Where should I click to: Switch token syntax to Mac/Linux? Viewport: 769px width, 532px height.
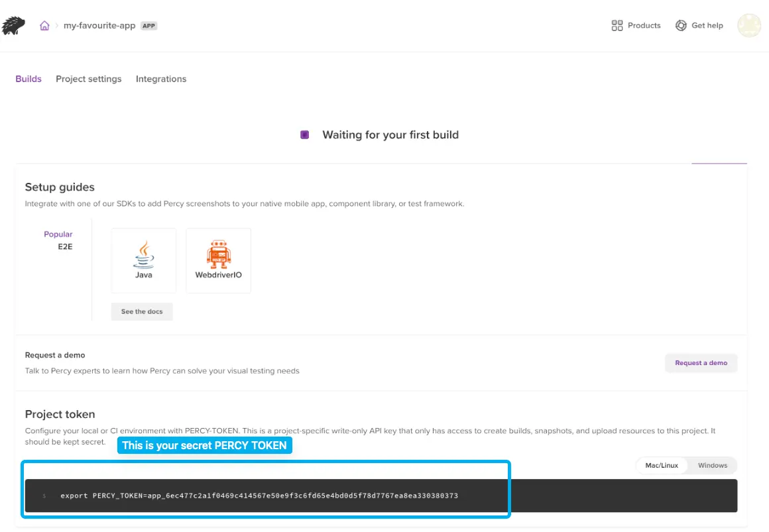[662, 465]
